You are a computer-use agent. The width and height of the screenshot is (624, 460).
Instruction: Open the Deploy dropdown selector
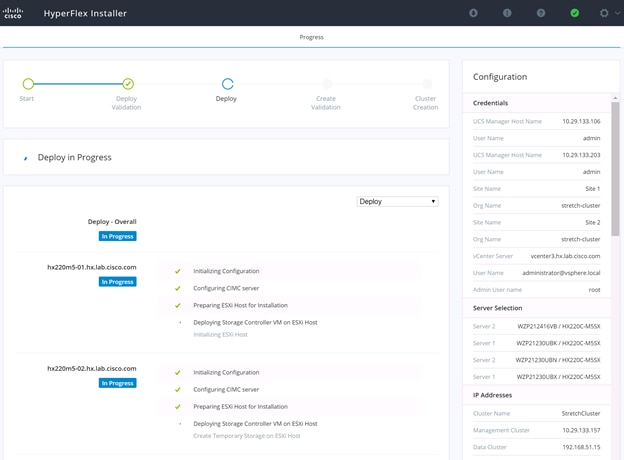(398, 201)
